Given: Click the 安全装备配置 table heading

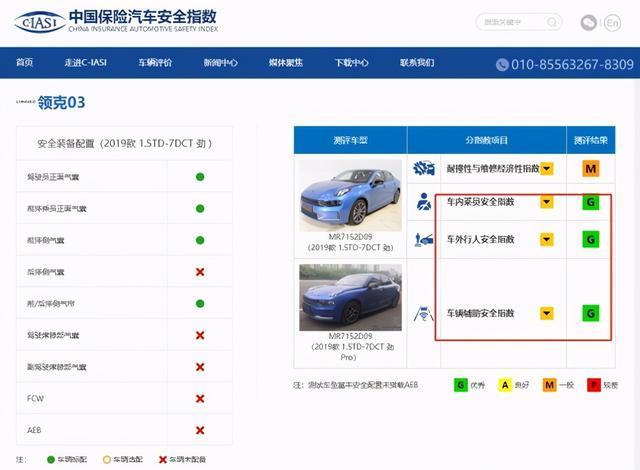Looking at the screenshot, I should 124,144.
